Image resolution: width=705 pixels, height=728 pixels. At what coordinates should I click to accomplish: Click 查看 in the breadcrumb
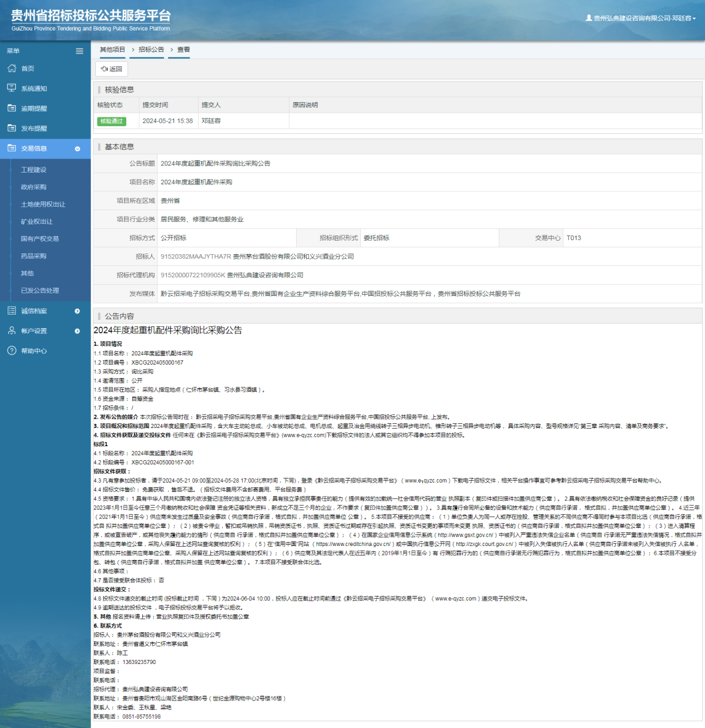[x=183, y=50]
